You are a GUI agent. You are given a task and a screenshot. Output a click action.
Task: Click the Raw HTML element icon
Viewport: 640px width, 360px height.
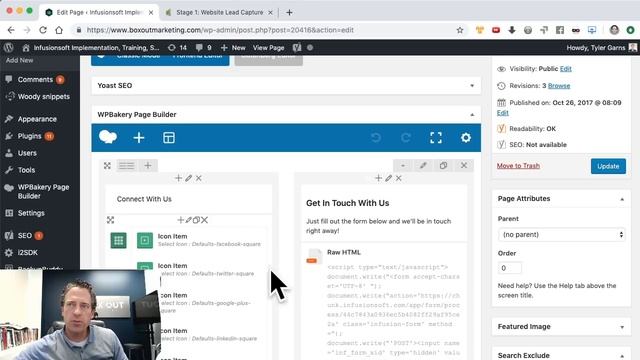click(313, 256)
